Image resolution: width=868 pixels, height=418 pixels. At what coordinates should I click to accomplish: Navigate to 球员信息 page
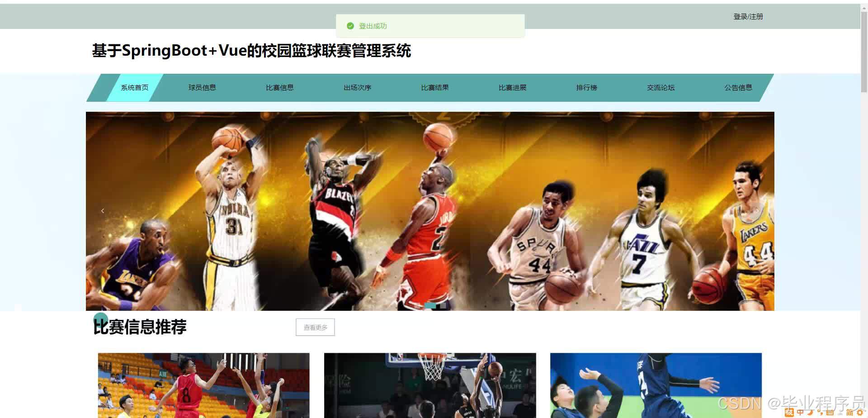202,88
